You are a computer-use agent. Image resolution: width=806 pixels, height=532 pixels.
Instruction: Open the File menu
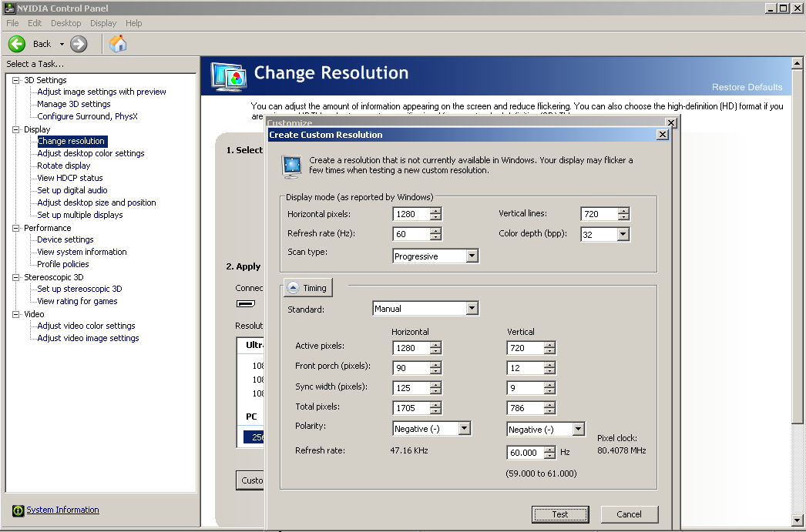point(12,23)
